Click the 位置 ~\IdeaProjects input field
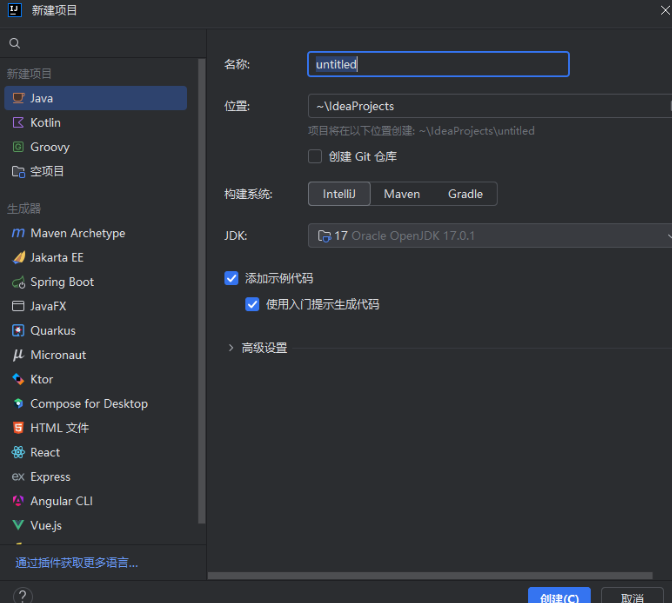Viewport: 672px width, 603px height. point(490,106)
